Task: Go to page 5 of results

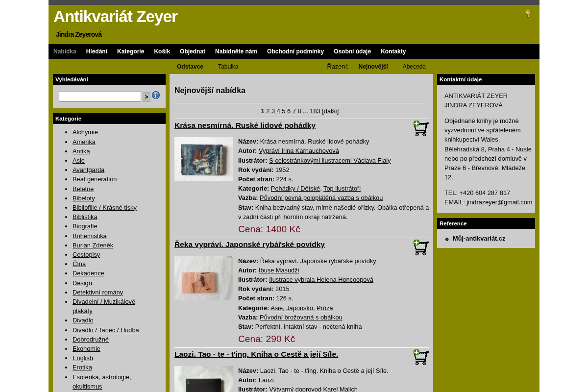Action: [284, 111]
